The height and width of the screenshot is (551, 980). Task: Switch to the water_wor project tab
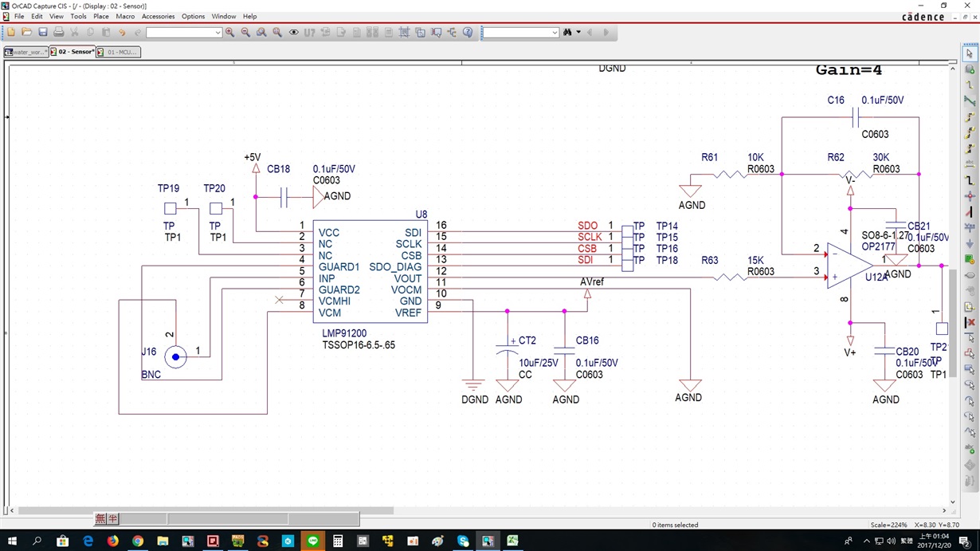(25, 52)
